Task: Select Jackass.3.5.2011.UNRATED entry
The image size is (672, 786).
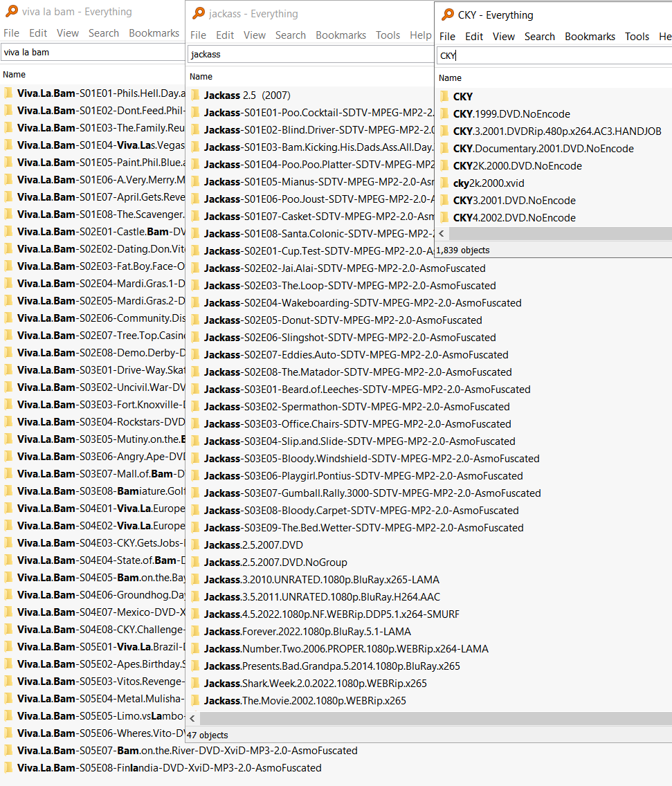Action: coord(322,597)
